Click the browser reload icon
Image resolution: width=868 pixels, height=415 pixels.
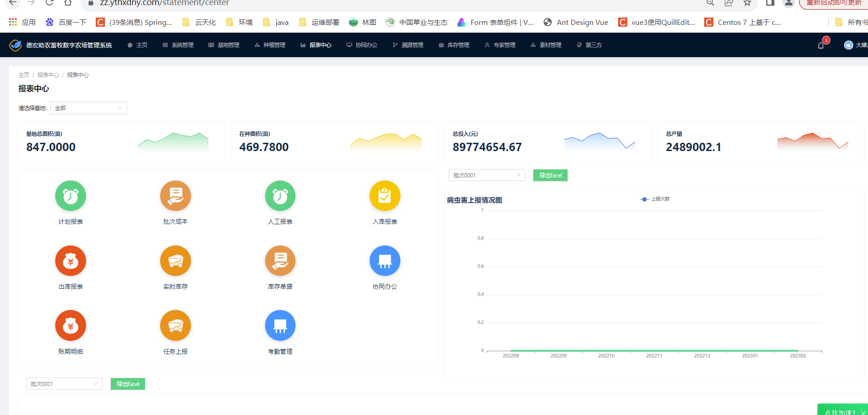50,2
